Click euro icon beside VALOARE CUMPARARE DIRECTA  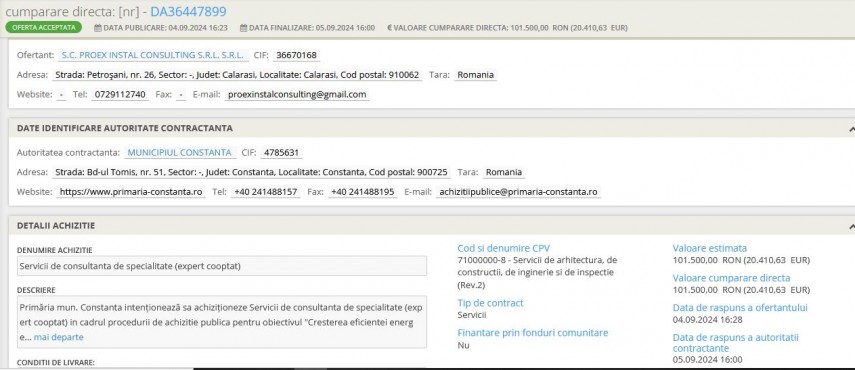coord(389,27)
